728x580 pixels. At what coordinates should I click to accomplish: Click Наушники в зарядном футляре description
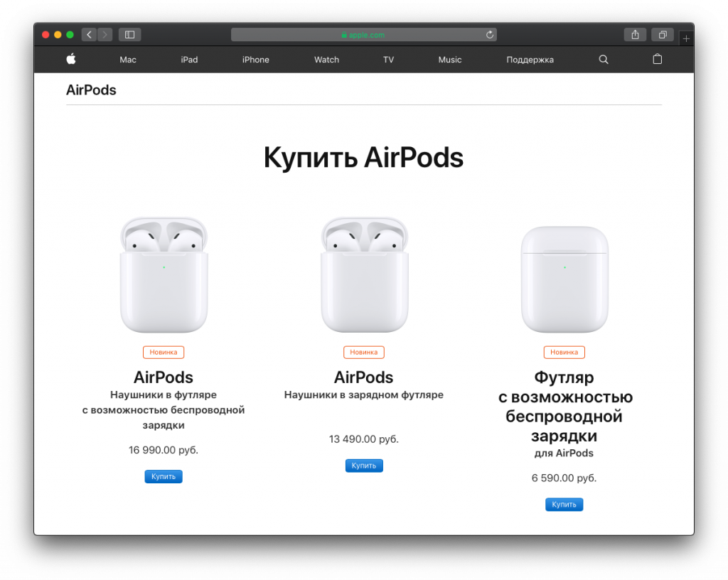pos(364,395)
